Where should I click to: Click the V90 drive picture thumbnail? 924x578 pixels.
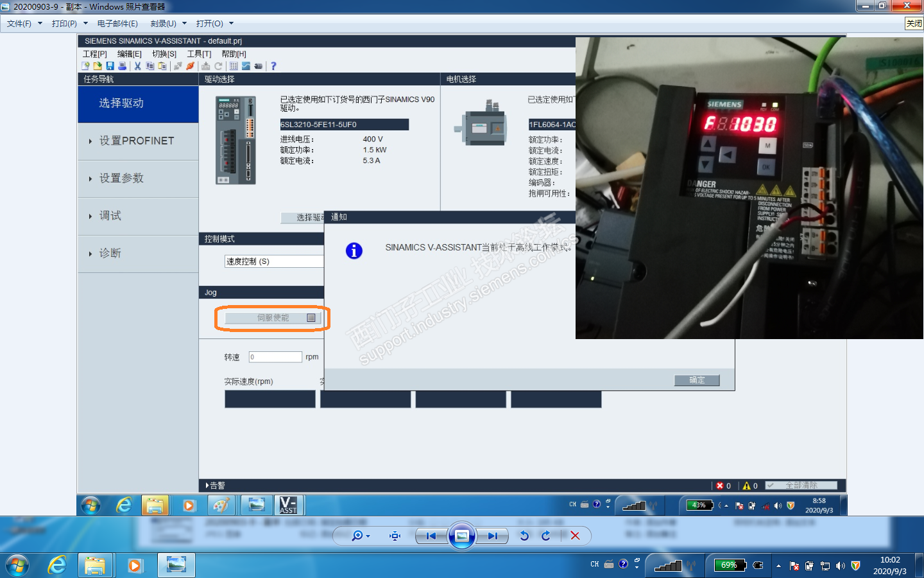(236, 140)
